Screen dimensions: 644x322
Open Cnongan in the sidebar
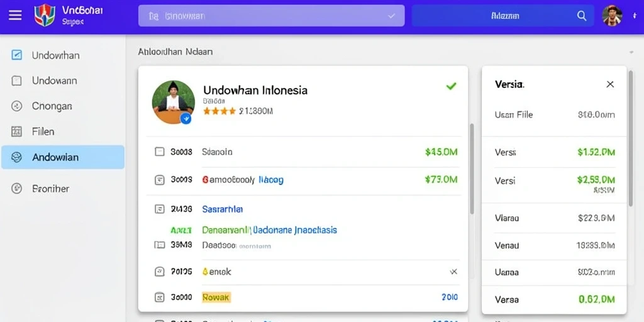pyautogui.click(x=62, y=106)
